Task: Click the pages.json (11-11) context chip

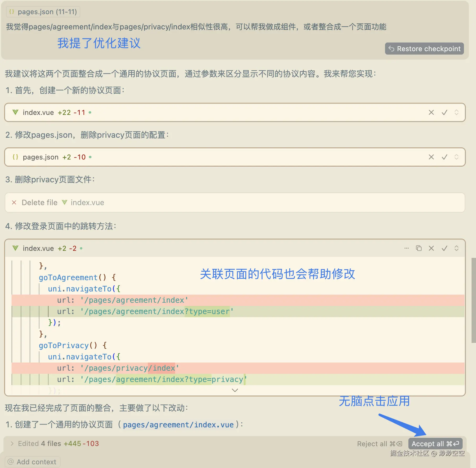Action: (x=43, y=12)
